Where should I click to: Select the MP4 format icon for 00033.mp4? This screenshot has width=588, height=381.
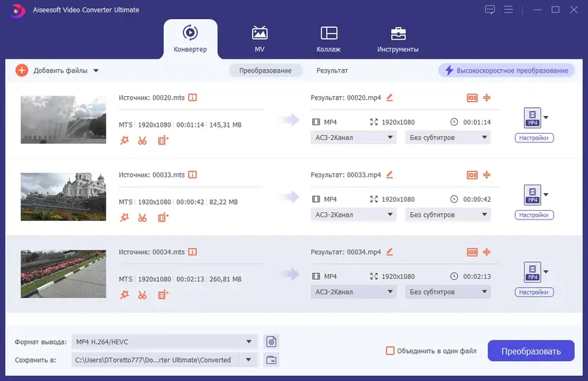tap(532, 195)
